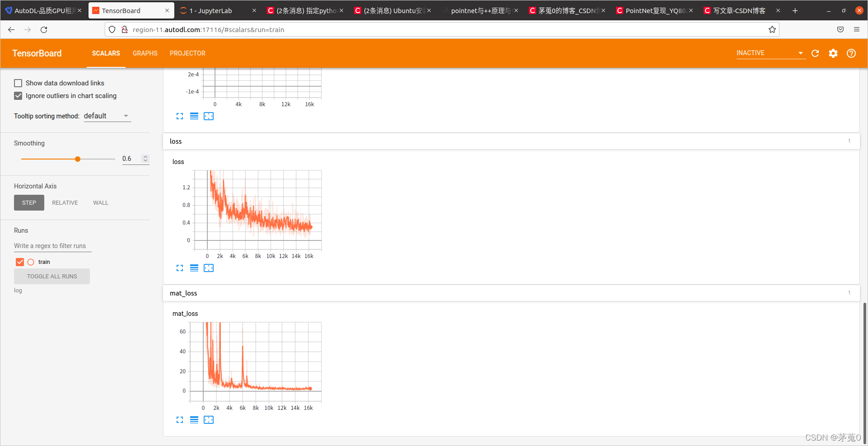Collapse the loss section header
The width and height of the screenshot is (868, 446).
511,141
